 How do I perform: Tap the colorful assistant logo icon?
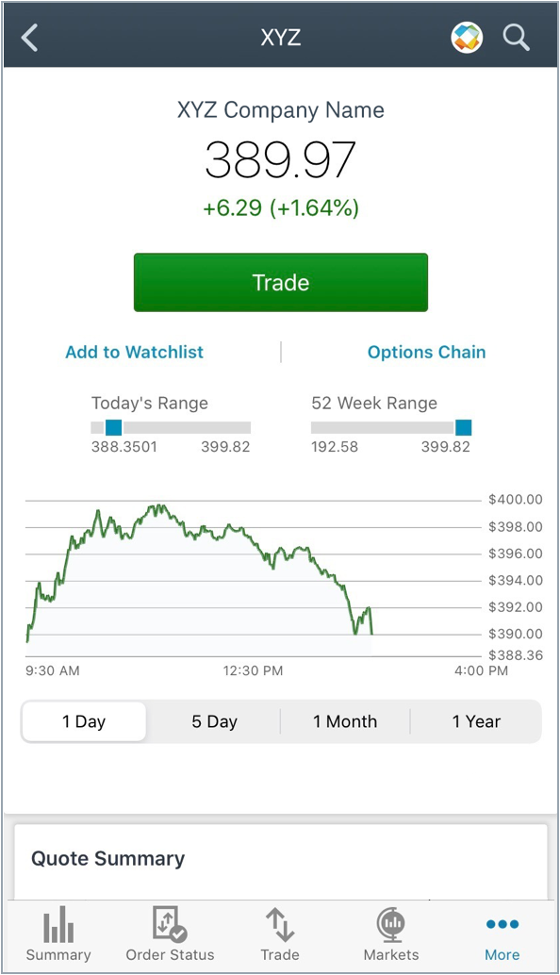(466, 38)
